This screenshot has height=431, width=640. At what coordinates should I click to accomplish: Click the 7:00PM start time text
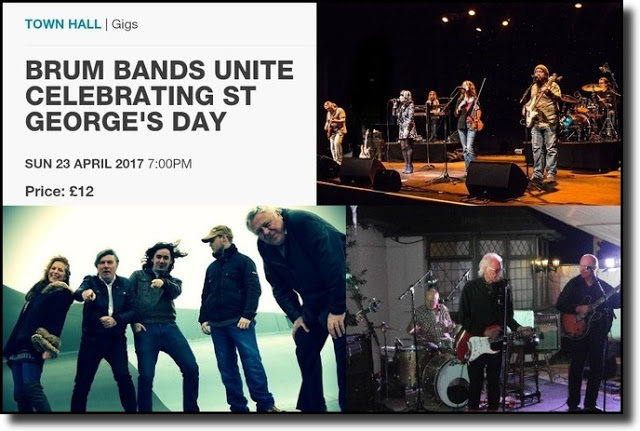click(x=169, y=164)
